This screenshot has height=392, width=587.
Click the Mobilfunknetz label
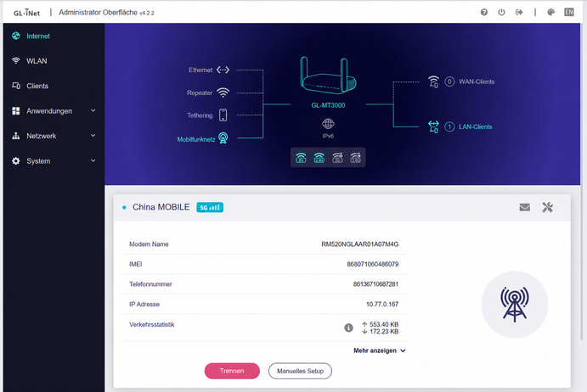coord(196,139)
